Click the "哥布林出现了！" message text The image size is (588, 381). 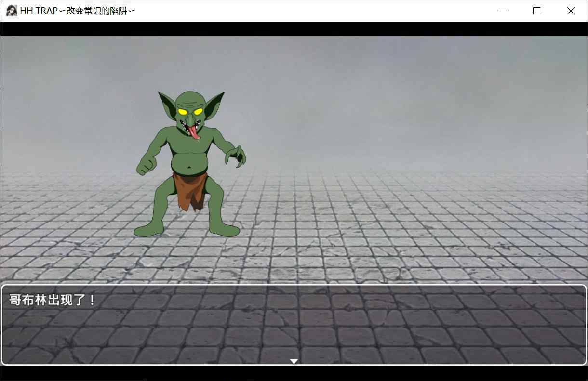[x=53, y=300]
